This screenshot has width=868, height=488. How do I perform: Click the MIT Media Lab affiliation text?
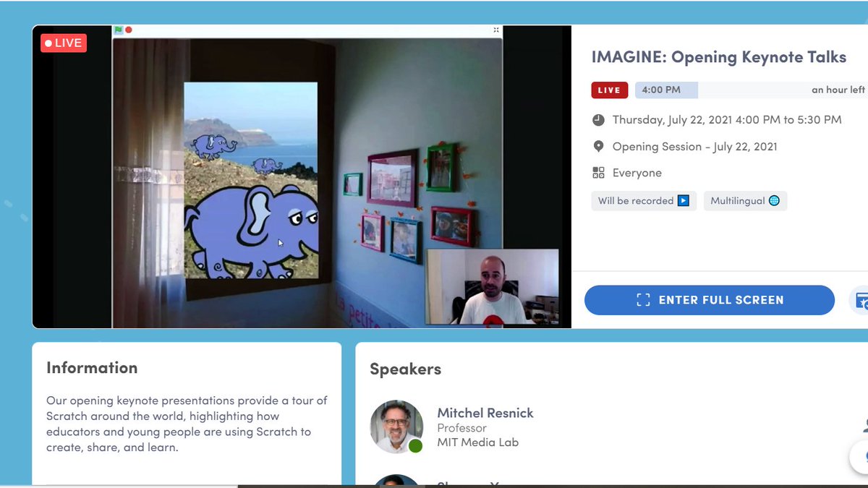(x=478, y=442)
